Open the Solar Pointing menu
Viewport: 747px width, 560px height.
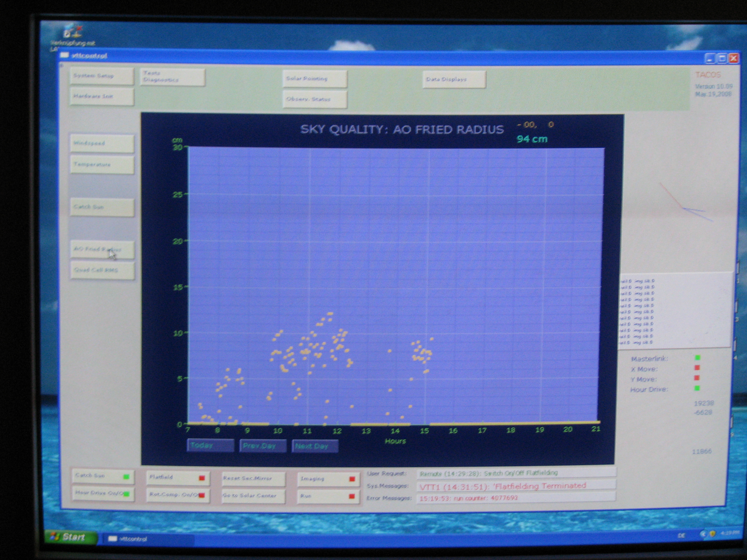(x=314, y=79)
